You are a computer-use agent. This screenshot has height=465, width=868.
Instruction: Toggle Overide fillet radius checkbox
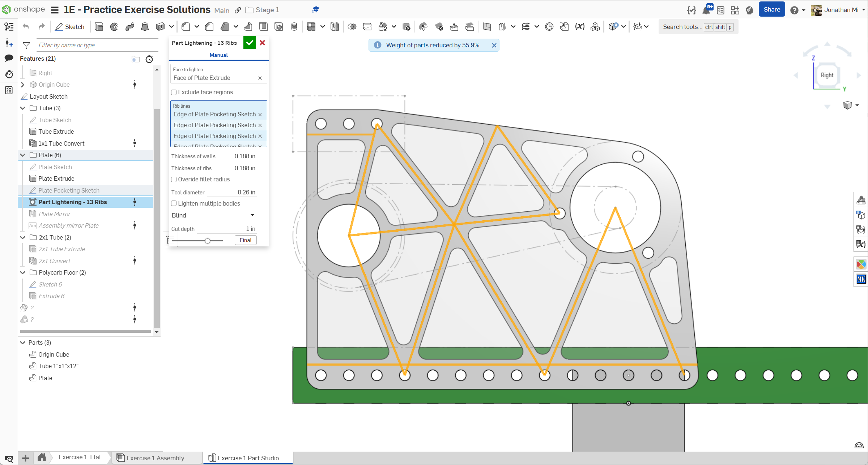click(174, 180)
